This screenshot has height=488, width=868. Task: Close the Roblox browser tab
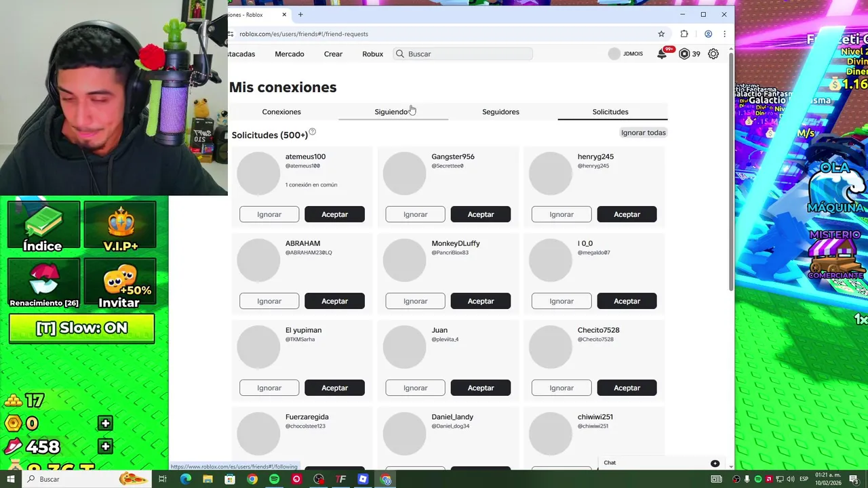pos(284,14)
